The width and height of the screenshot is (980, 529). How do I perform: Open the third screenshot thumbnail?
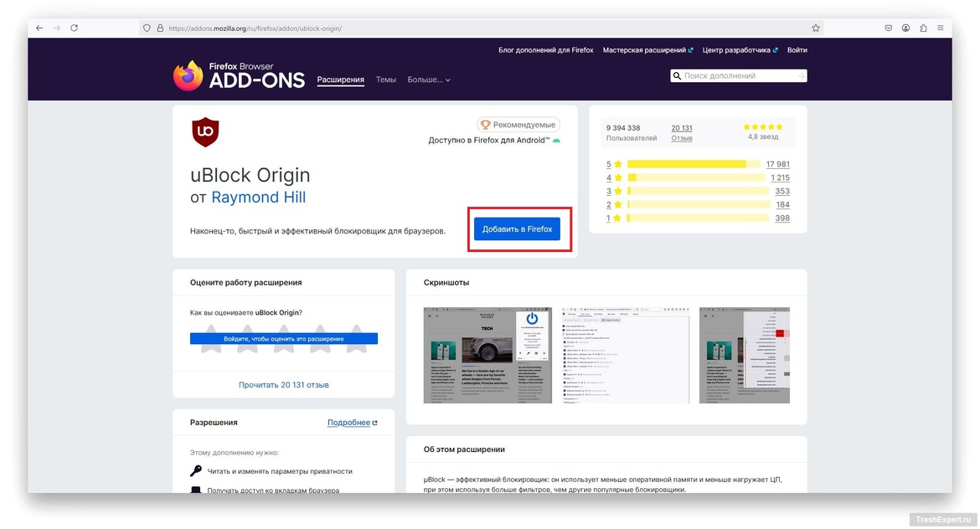pyautogui.click(x=745, y=355)
